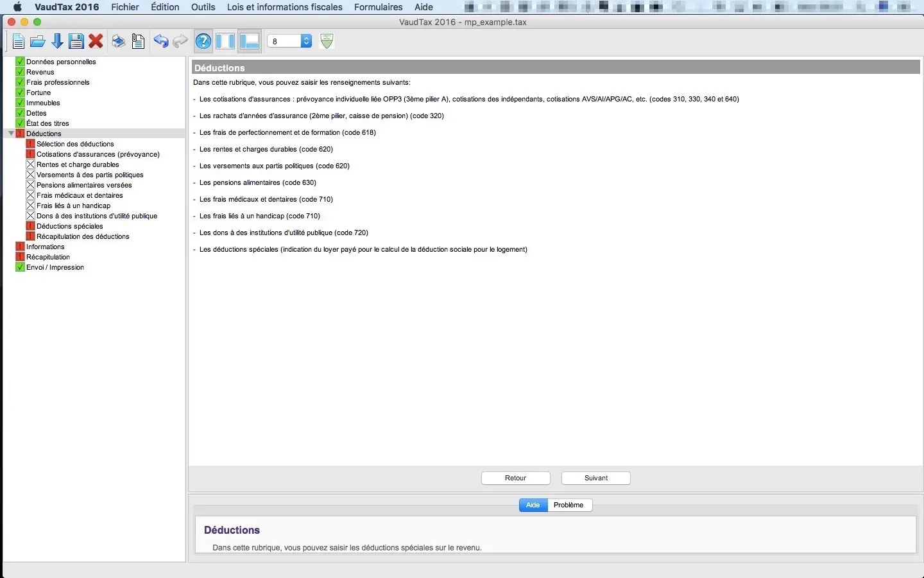
Task: Click green check icon beside Fortune
Action: tap(20, 92)
